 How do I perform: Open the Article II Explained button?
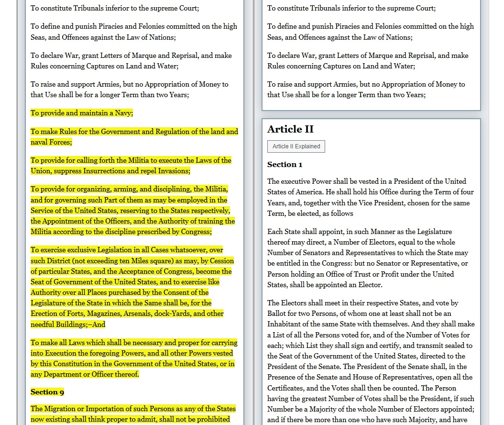296,146
